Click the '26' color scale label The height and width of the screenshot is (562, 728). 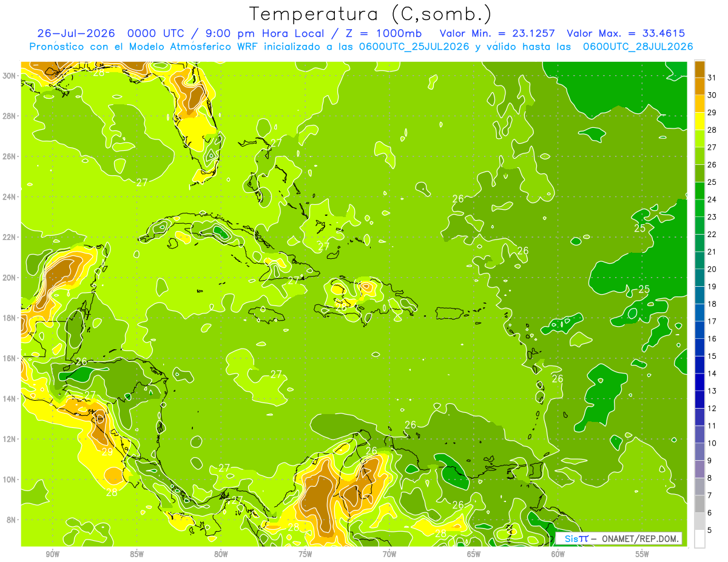tap(712, 165)
